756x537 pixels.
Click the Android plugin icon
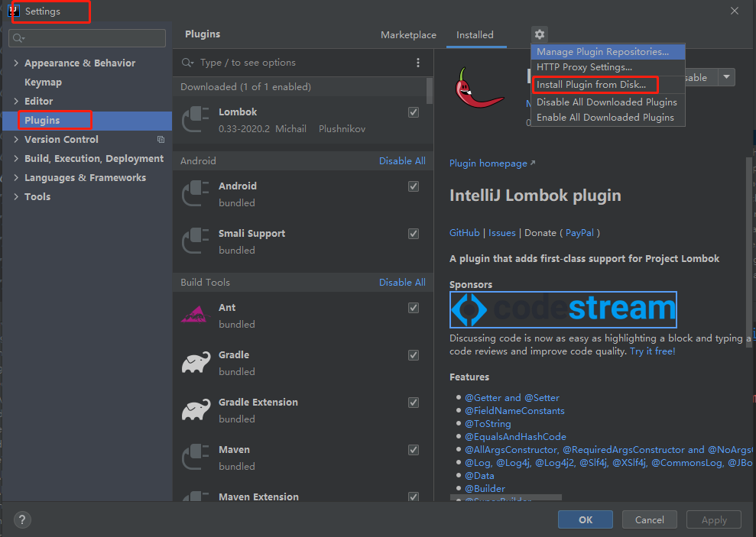click(x=196, y=193)
